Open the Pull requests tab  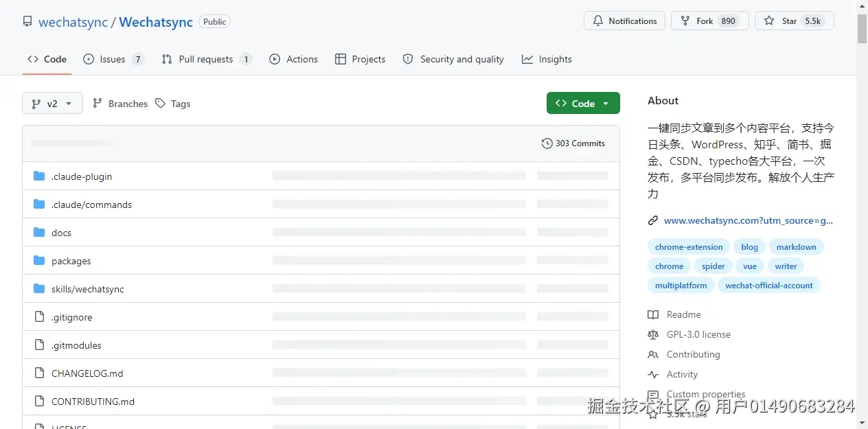[207, 59]
